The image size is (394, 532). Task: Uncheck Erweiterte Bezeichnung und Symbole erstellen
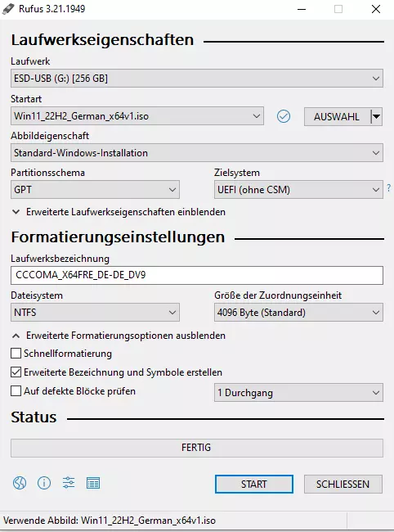(x=16, y=372)
